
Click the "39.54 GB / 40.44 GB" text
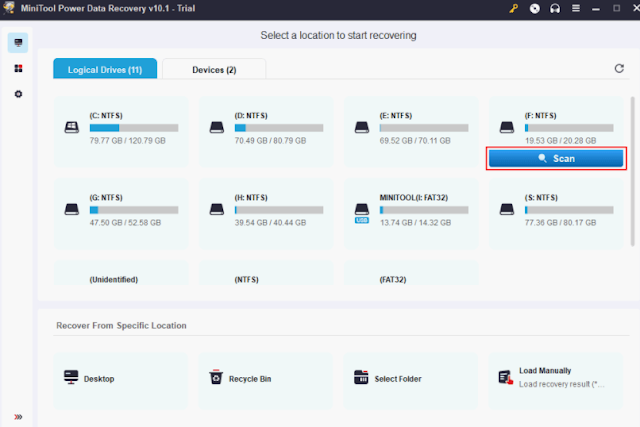click(x=270, y=222)
